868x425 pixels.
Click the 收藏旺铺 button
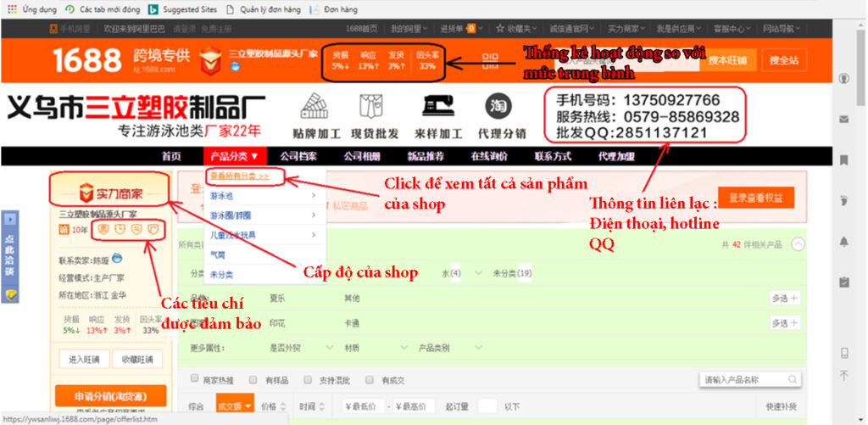click(137, 359)
